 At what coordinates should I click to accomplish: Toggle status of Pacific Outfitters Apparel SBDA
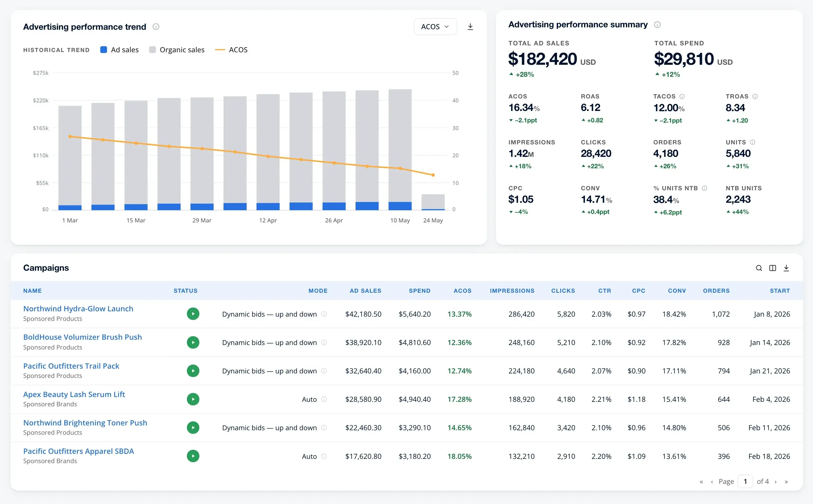click(x=193, y=456)
